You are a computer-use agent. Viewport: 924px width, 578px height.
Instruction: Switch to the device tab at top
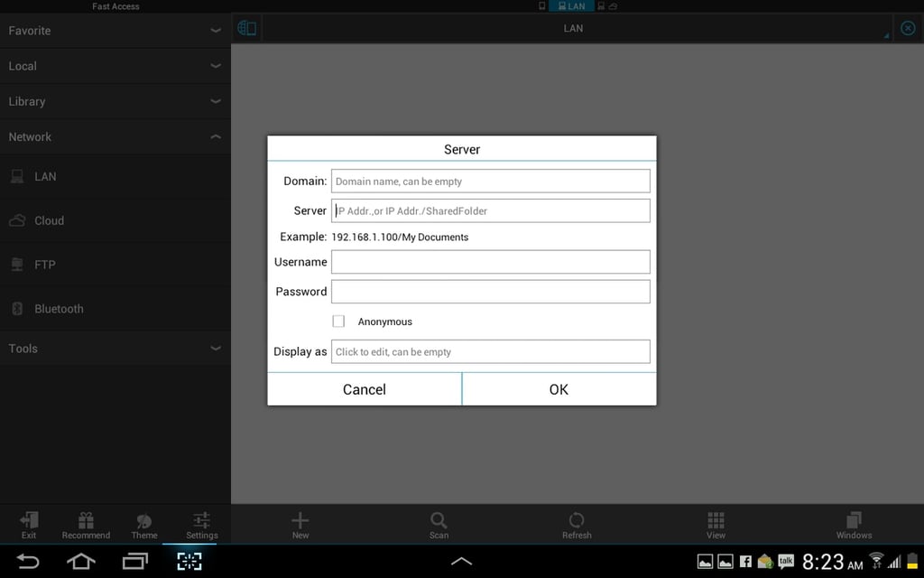pyautogui.click(x=542, y=6)
